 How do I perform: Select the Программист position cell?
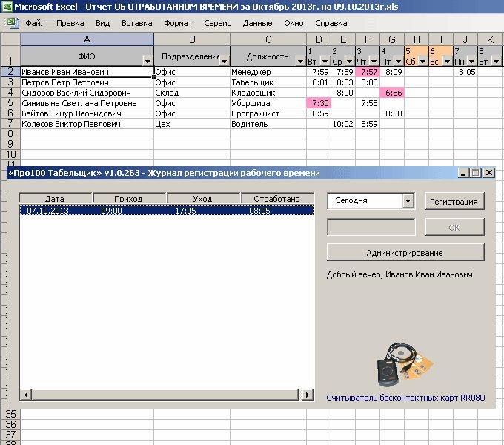(x=268, y=113)
